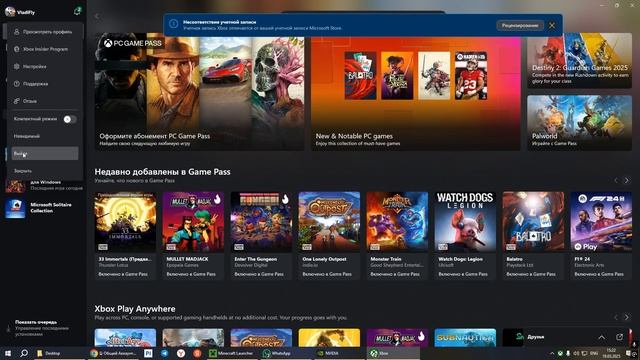Open Balatro card in recently added row
The width and height of the screenshot is (640, 360).
tap(533, 236)
